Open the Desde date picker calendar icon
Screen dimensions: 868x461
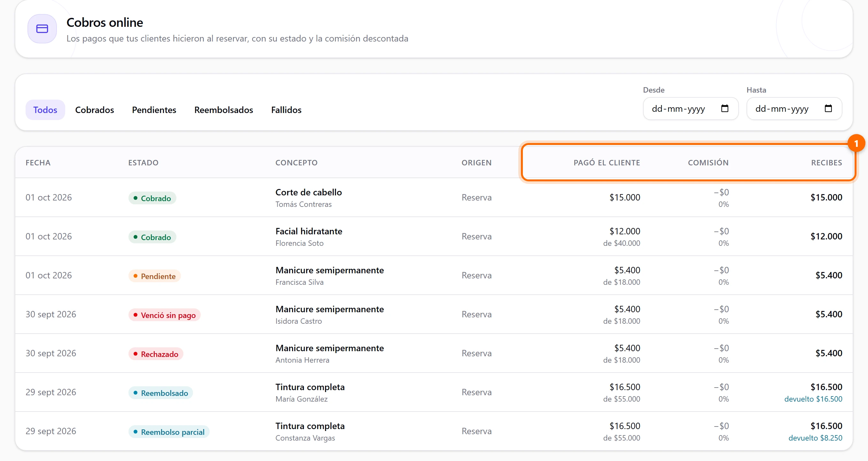[x=725, y=108]
